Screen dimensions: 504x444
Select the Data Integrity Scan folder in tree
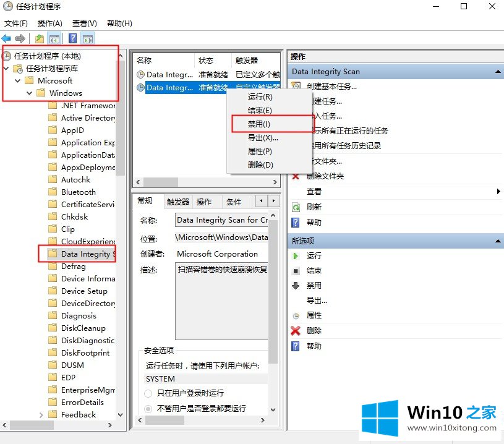pyautogui.click(x=82, y=254)
